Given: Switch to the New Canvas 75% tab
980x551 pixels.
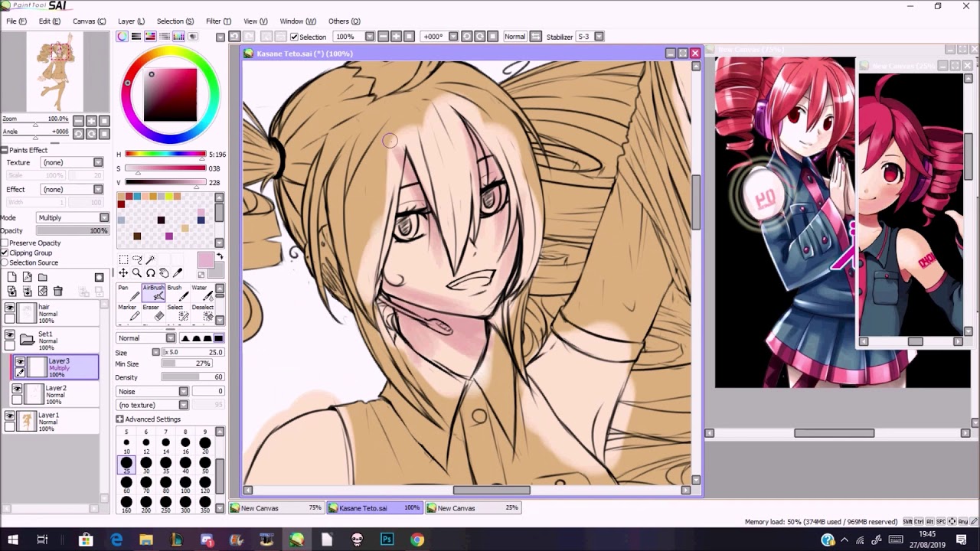Looking at the screenshot, I should (x=277, y=508).
